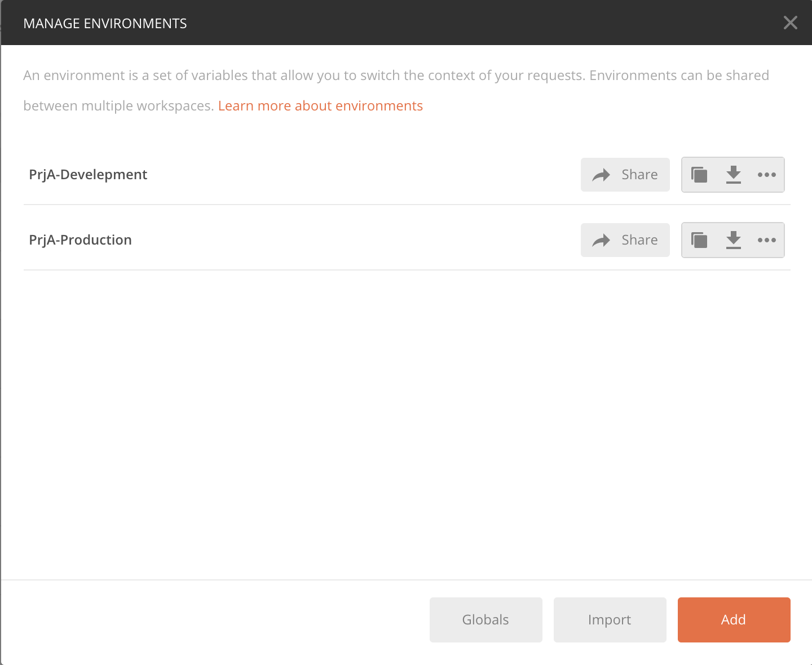Viewport: 812px width, 665px height.
Task: Download the PrjA-Develepment environment
Action: coord(733,175)
